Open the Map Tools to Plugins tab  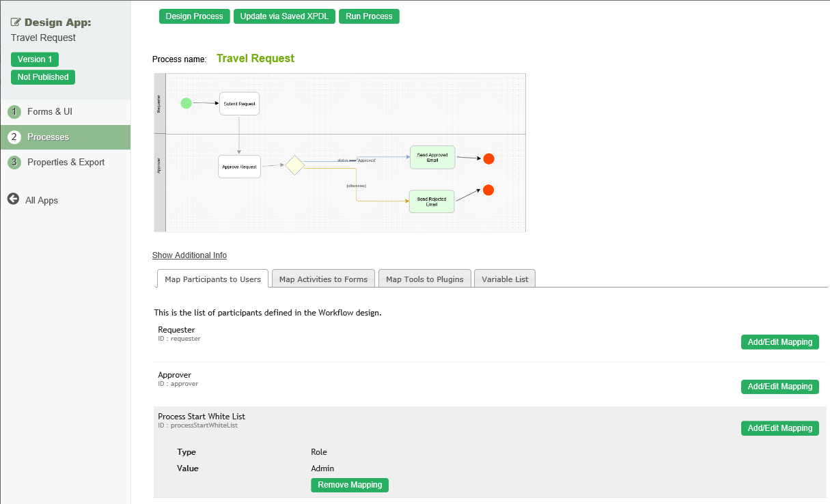pyautogui.click(x=424, y=279)
